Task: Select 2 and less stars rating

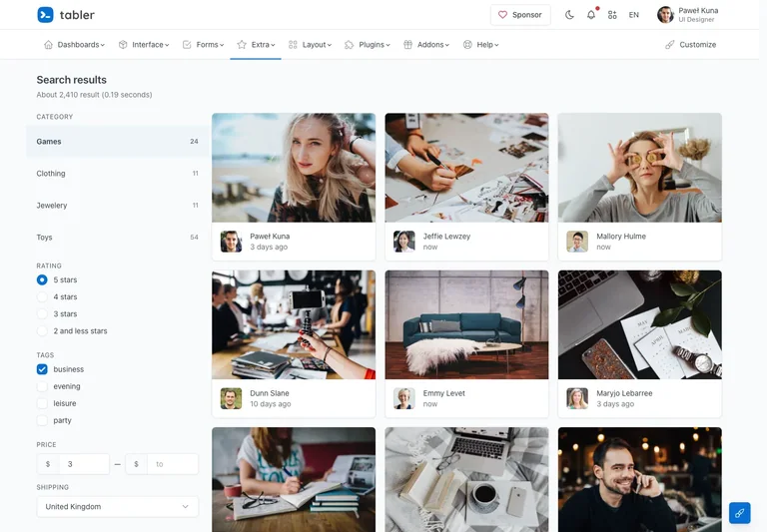Action: coord(42,331)
